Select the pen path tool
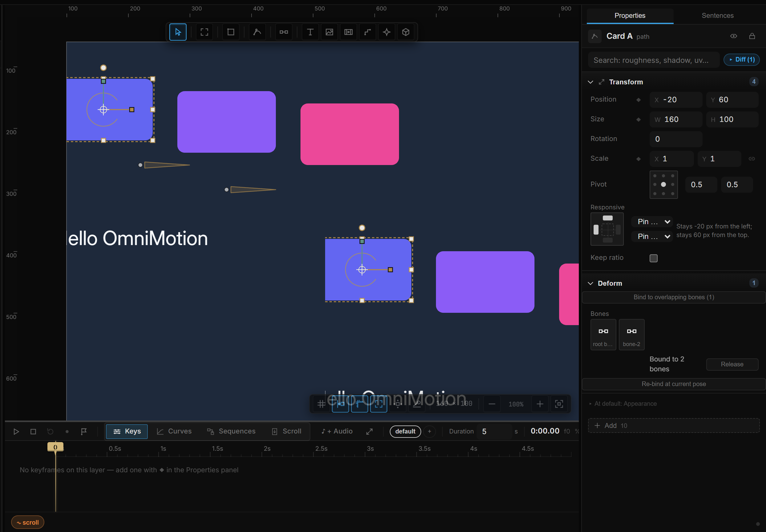766x532 pixels. coord(257,32)
